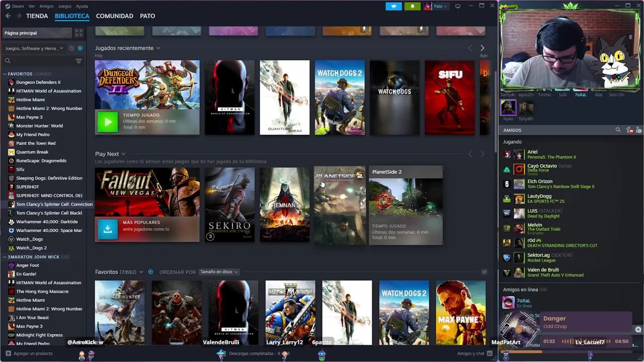
Task: Open Sekiro cover in Play Next
Action: tap(229, 205)
